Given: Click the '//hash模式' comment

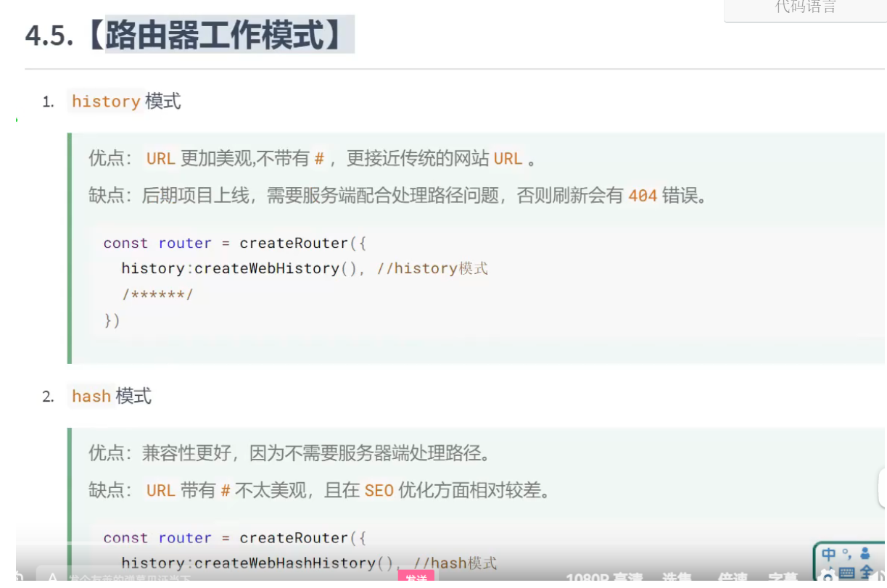Looking at the screenshot, I should [x=456, y=563].
